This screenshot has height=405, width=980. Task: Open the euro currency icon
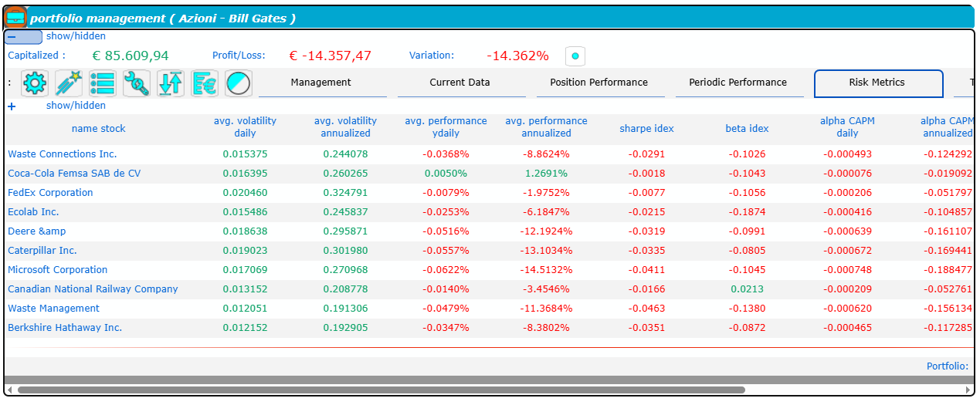(205, 83)
